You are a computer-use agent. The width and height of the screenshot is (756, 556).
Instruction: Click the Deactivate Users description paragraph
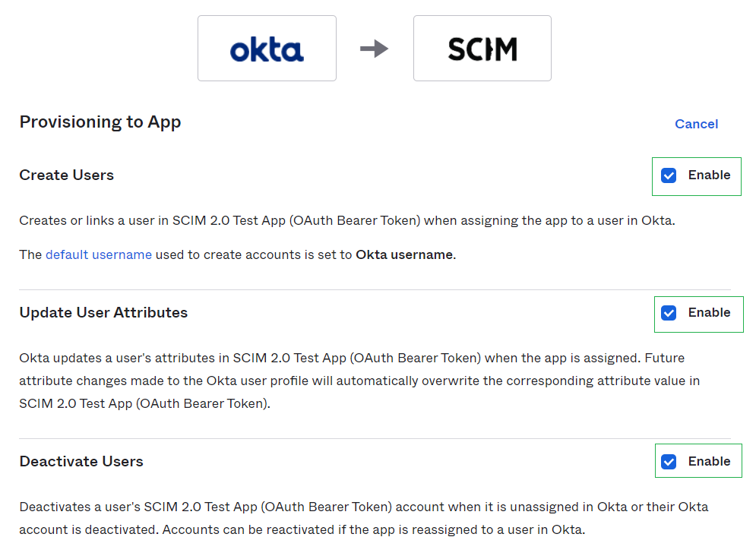[363, 518]
